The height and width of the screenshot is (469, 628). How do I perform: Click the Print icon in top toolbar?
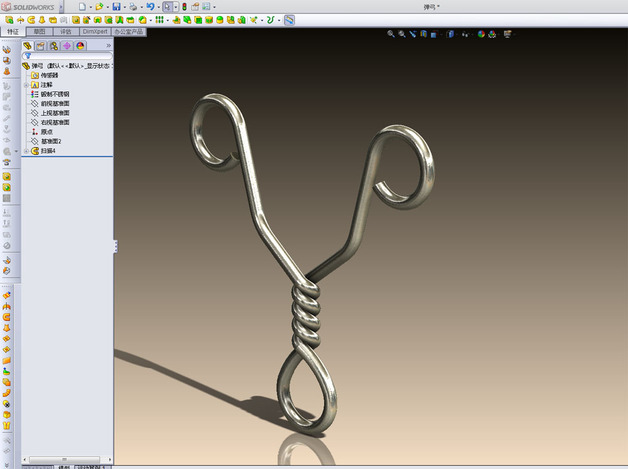pos(133,6)
